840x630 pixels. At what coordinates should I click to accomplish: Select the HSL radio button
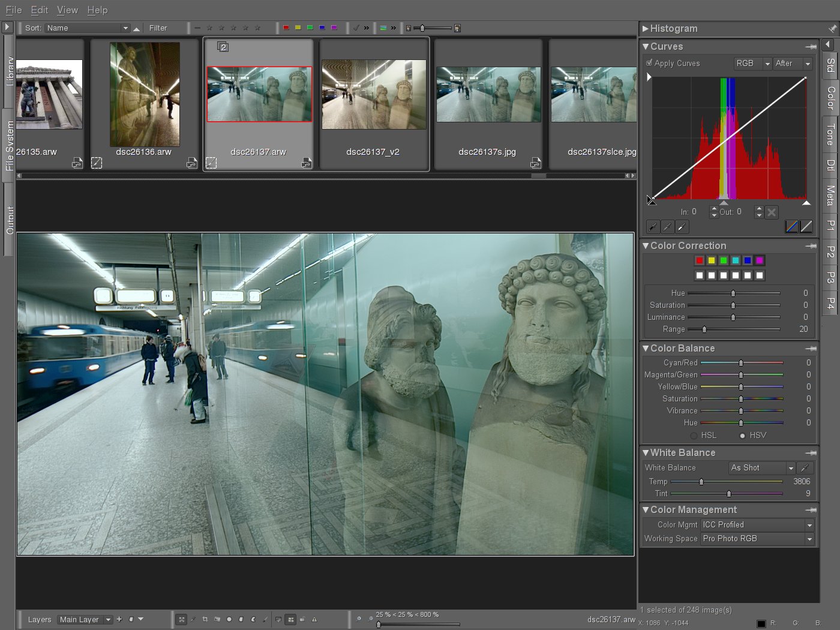[694, 436]
